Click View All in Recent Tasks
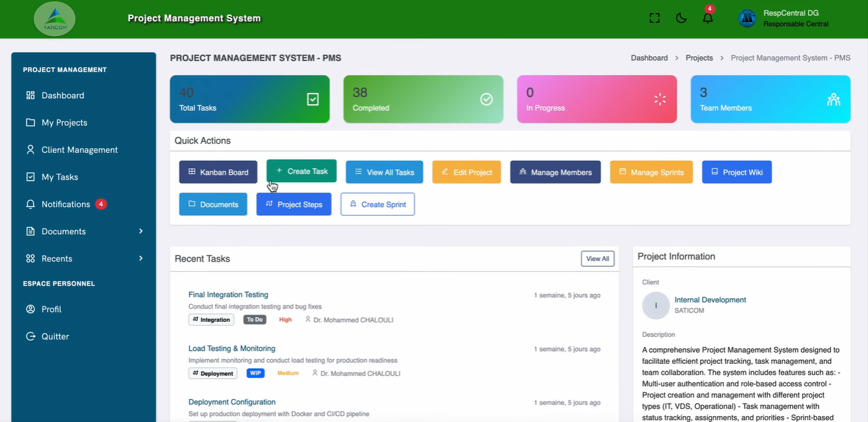Viewport: 868px width, 422px height. coord(597,258)
